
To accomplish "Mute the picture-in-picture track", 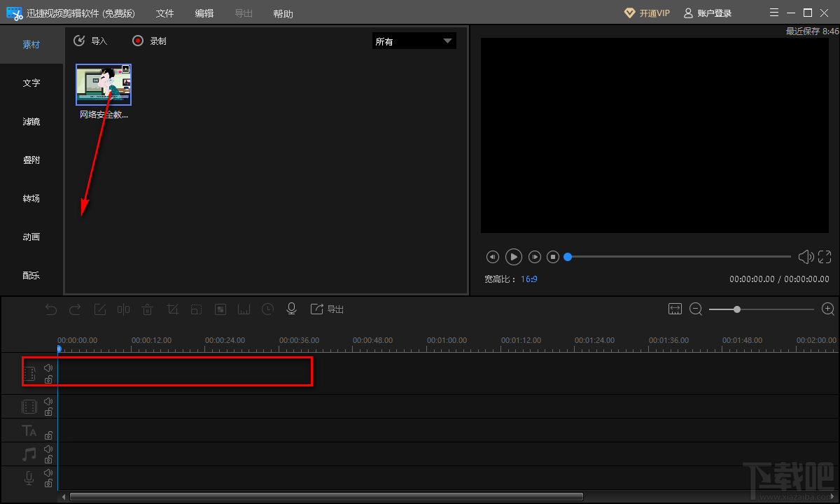I will [x=48, y=401].
